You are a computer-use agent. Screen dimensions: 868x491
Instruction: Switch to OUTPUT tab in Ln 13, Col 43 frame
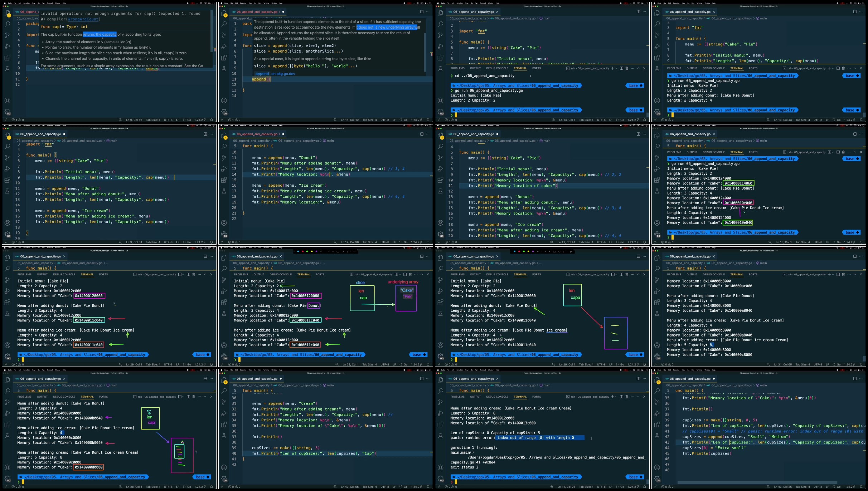point(692,68)
